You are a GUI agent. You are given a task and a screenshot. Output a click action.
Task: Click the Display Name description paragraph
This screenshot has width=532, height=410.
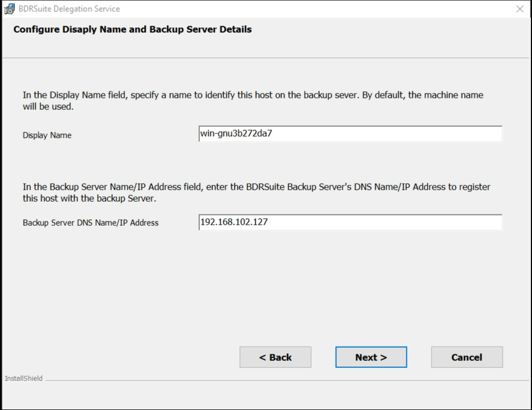coord(253,101)
